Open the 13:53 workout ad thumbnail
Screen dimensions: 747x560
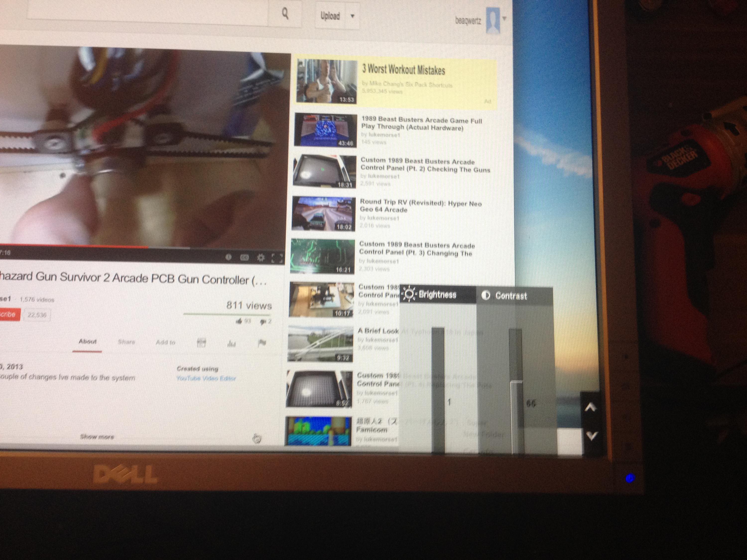coord(326,81)
